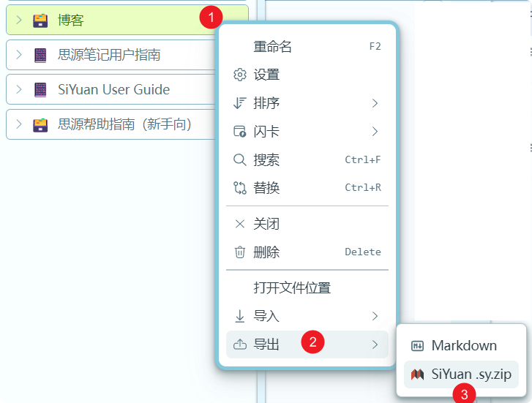Select the SiYuan User Guide notebook name
Image resolution: width=532 pixels, height=403 pixels.
pos(113,89)
